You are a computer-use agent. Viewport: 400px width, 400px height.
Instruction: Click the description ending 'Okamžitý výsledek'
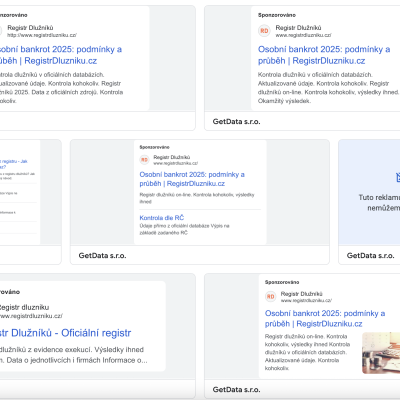328,88
